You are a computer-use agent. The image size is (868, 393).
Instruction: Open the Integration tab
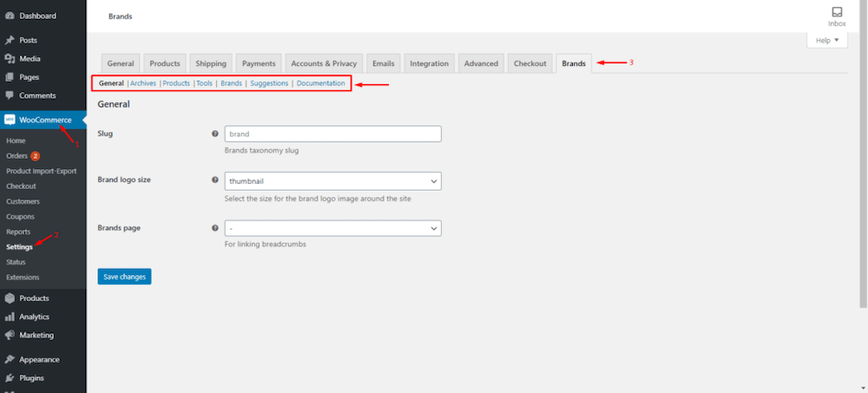430,63
